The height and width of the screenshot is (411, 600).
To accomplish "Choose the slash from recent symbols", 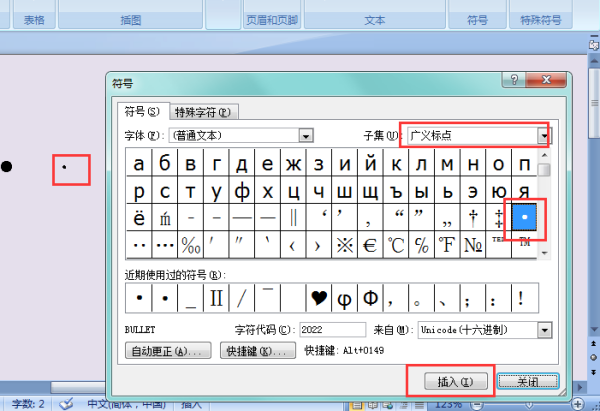I will 242,298.
